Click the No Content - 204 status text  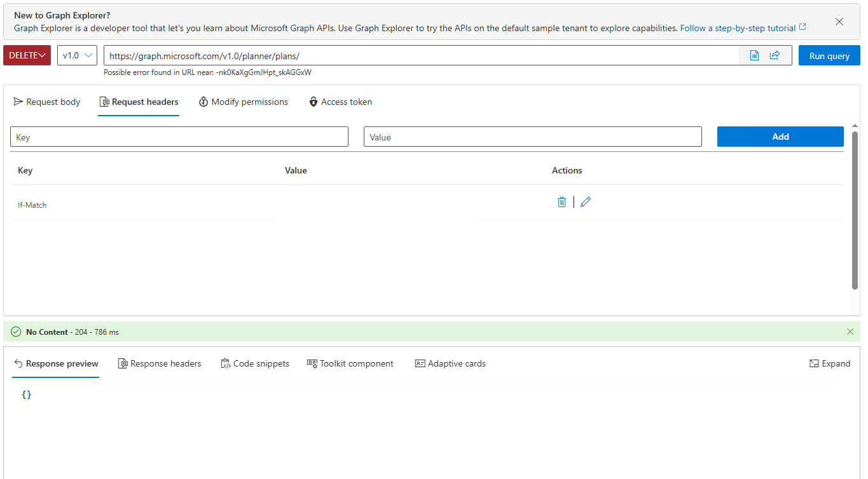tap(72, 332)
